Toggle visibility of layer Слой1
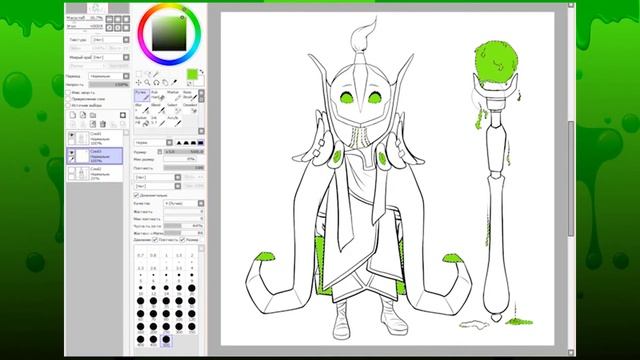This screenshot has height=360, width=640. [x=71, y=135]
